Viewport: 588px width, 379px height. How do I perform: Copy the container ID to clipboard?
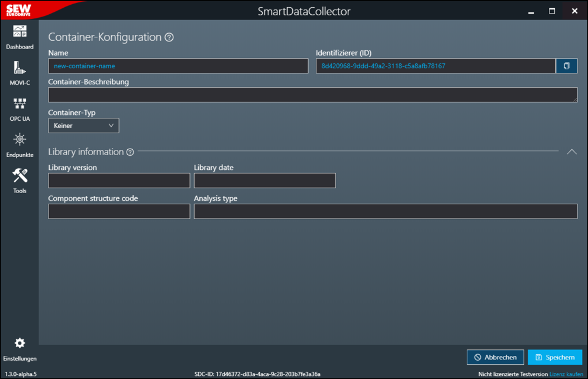click(x=566, y=66)
